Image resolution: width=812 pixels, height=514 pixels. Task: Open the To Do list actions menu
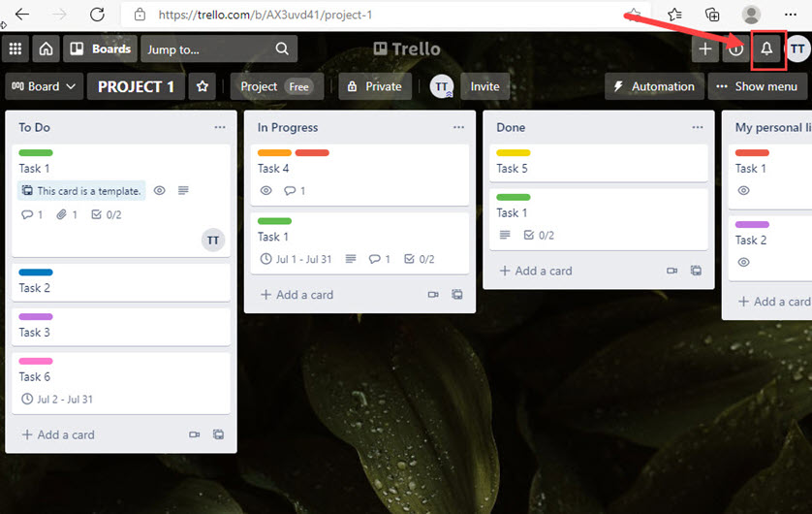[x=220, y=127]
